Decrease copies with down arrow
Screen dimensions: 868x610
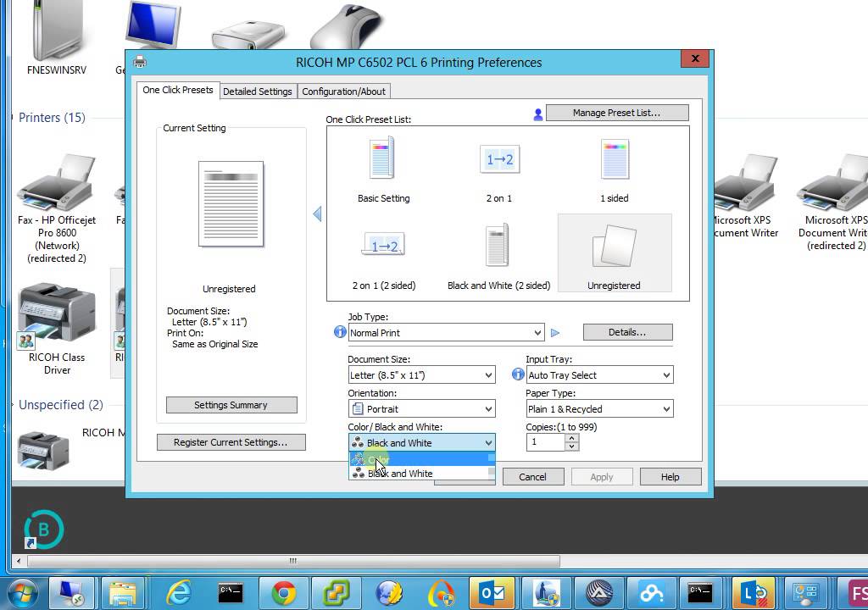(x=572, y=446)
